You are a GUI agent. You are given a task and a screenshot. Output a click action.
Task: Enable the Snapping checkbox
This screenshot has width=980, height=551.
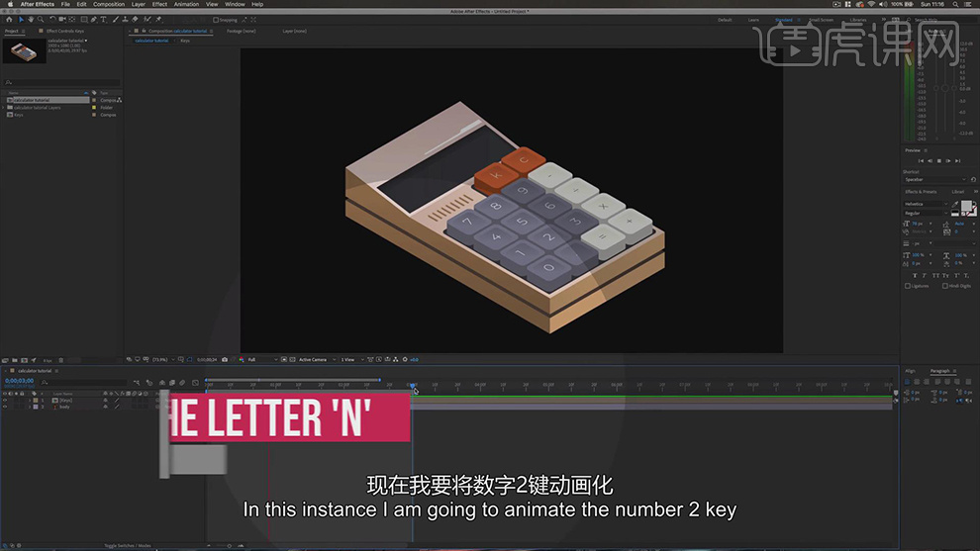[x=216, y=20]
